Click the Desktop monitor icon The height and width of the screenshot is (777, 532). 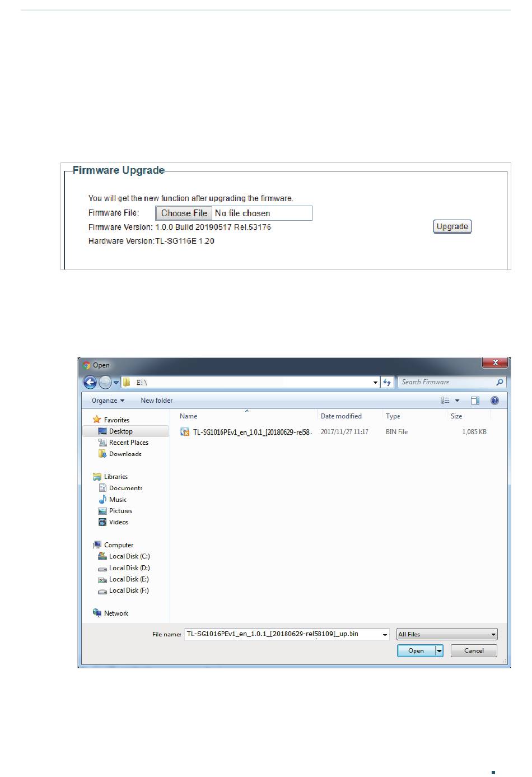pos(102,431)
